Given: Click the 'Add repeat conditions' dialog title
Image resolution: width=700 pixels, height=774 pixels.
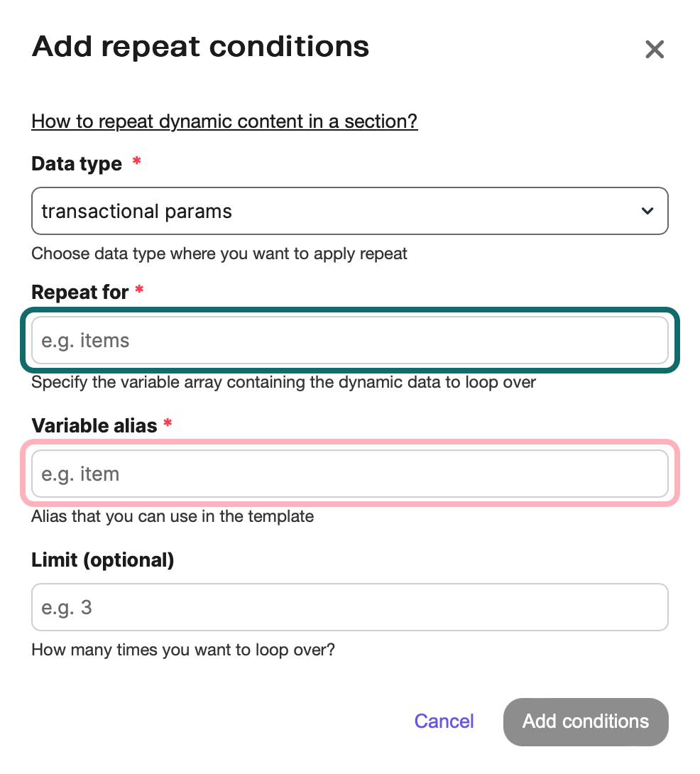Looking at the screenshot, I should (201, 47).
